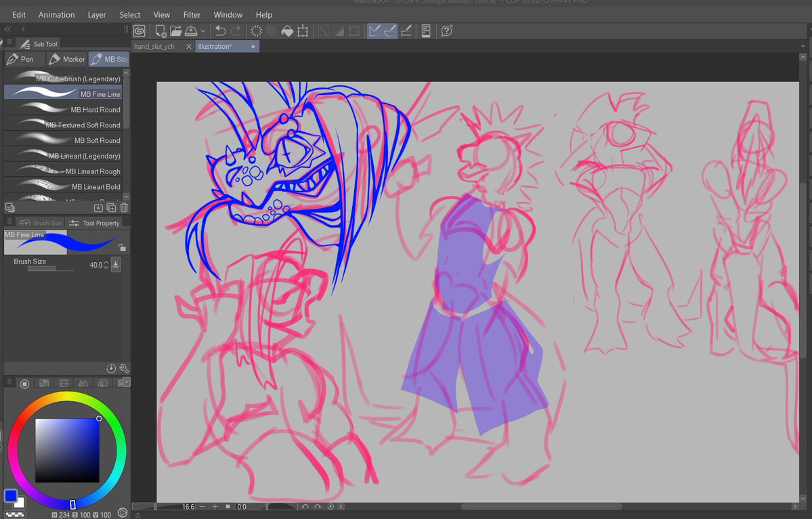Delete the selected sub tool
The height and width of the screenshot is (519, 812).
pos(125,208)
